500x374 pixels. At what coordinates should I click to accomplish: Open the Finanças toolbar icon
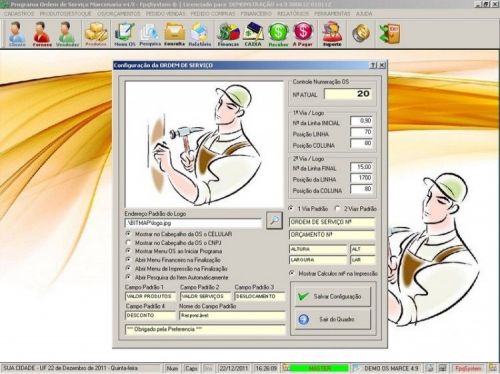(228, 34)
